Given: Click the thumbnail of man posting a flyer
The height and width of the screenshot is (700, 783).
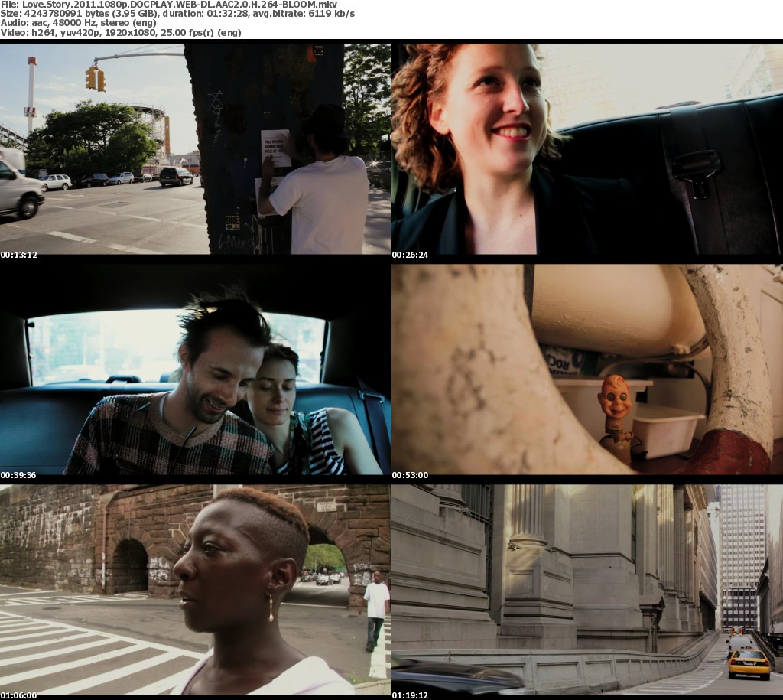Looking at the screenshot, I should (x=195, y=149).
